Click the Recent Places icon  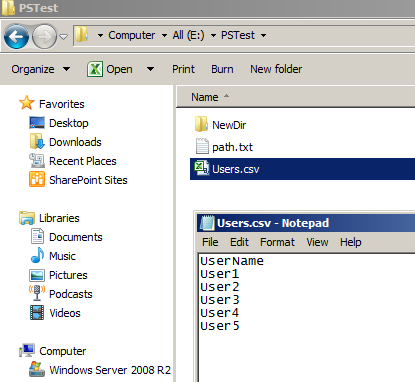pyautogui.click(x=37, y=161)
